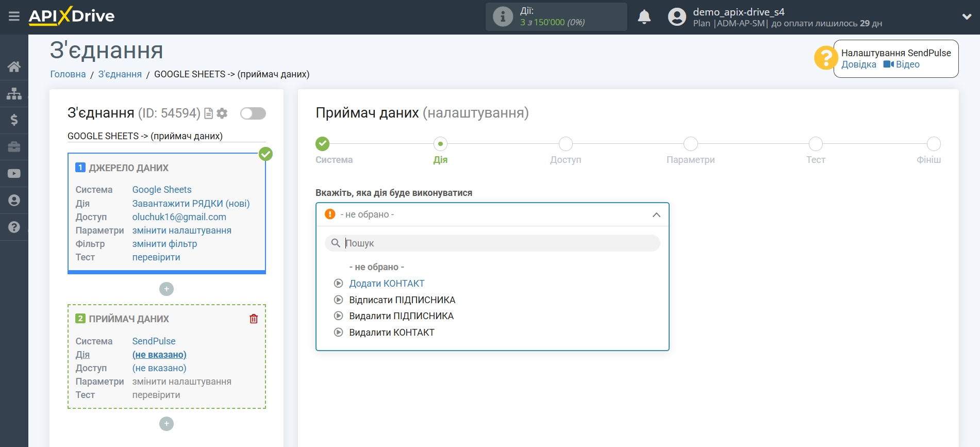Go to the Головна breadcrumb
The width and height of the screenshot is (980, 447).
click(68, 74)
